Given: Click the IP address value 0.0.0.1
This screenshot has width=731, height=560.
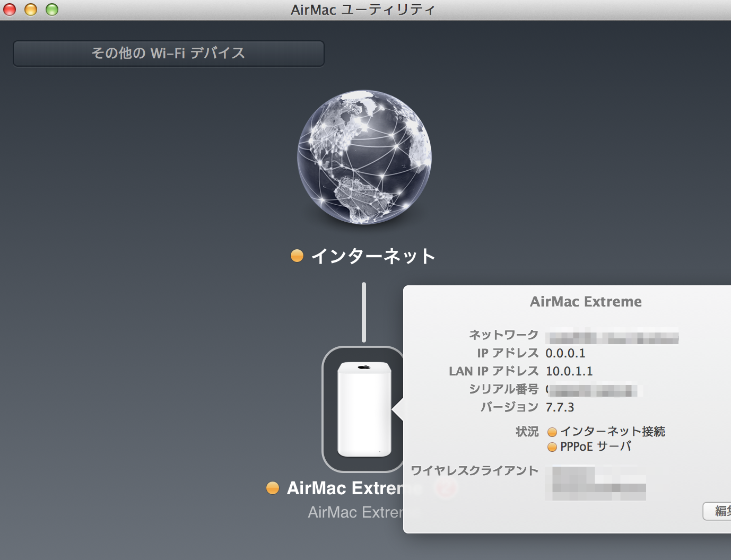Looking at the screenshot, I should pyautogui.click(x=565, y=353).
